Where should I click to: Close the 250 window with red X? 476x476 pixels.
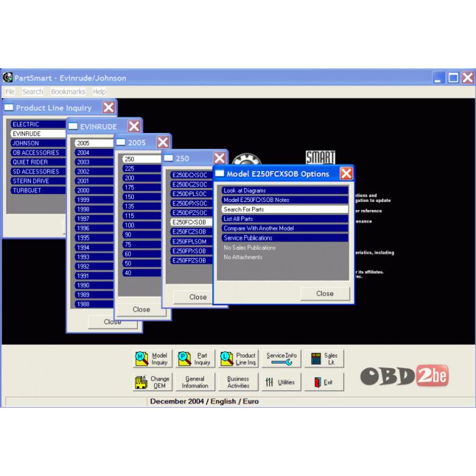point(220,158)
